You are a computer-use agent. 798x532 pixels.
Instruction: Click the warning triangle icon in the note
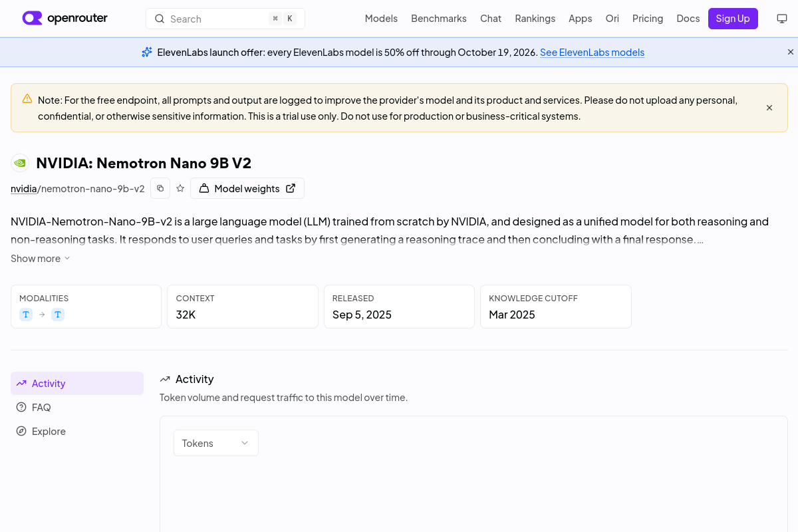pyautogui.click(x=27, y=98)
